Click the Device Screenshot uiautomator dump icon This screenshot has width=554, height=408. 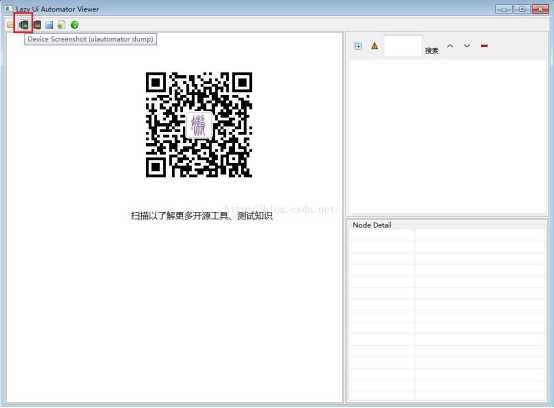[x=24, y=25]
